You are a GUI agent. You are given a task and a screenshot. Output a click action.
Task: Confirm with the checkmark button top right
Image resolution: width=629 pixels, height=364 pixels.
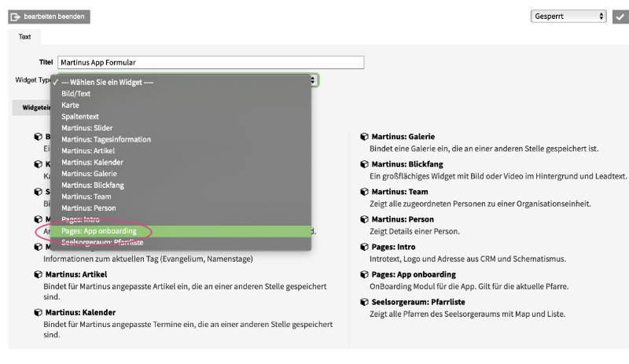[620, 17]
